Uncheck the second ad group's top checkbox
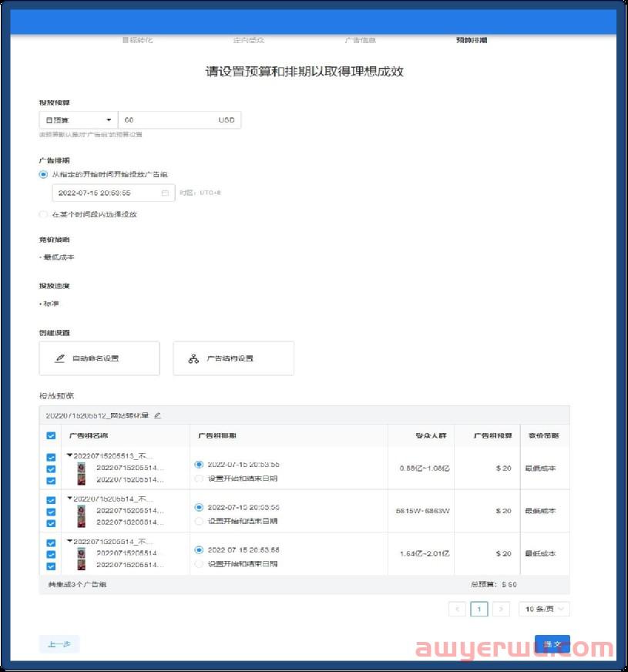628x672 pixels. [51, 499]
